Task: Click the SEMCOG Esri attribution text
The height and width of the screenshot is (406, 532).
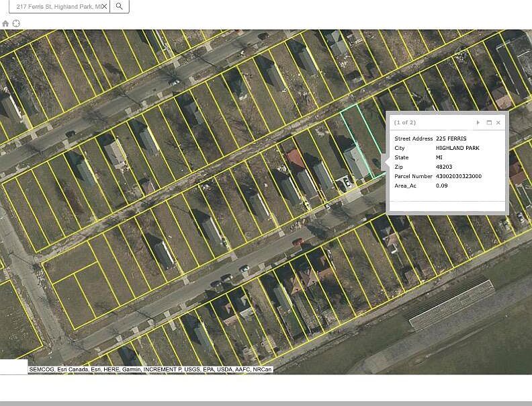Action: [x=150, y=369]
